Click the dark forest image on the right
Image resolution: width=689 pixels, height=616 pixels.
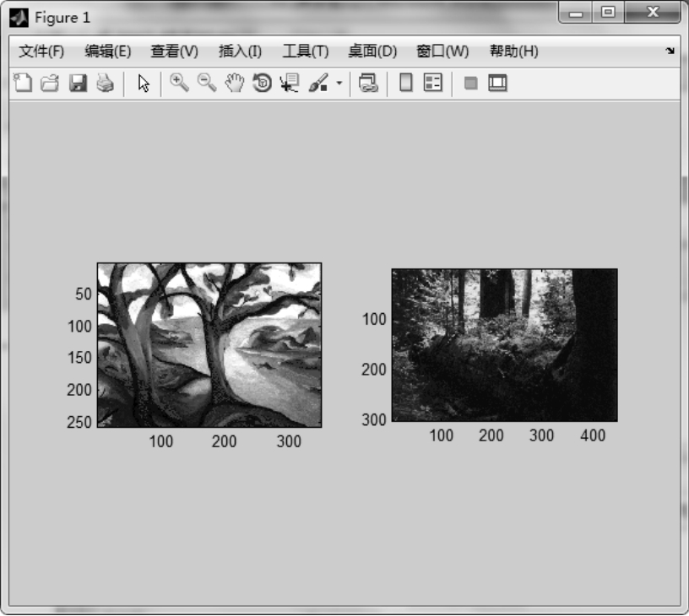tap(504, 344)
